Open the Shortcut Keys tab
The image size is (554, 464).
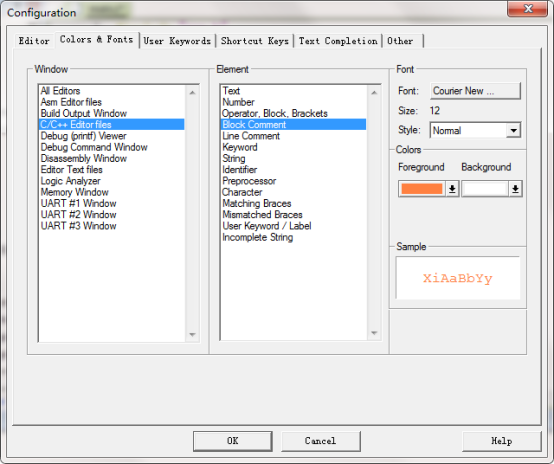[255, 41]
